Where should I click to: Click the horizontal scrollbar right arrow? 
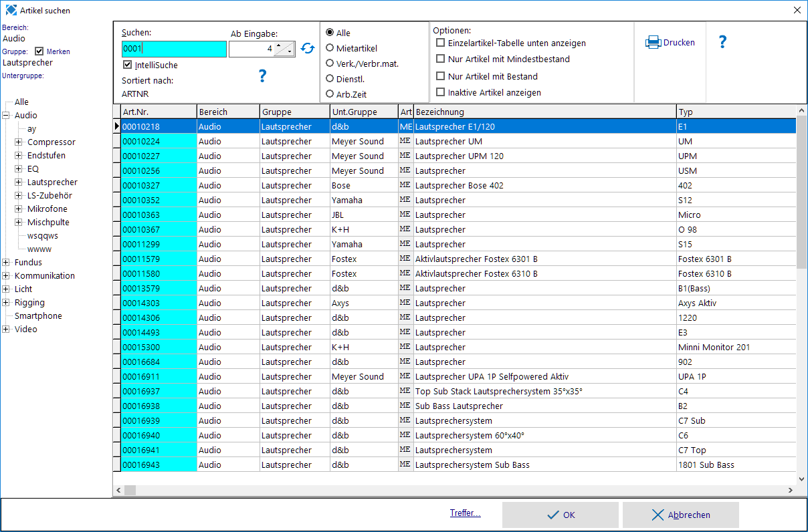(791, 491)
